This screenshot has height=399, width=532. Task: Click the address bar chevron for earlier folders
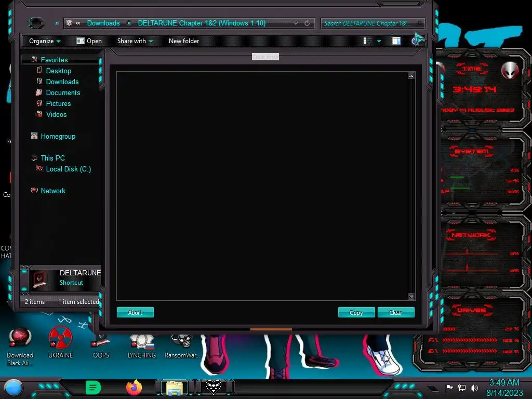pyautogui.click(x=78, y=23)
